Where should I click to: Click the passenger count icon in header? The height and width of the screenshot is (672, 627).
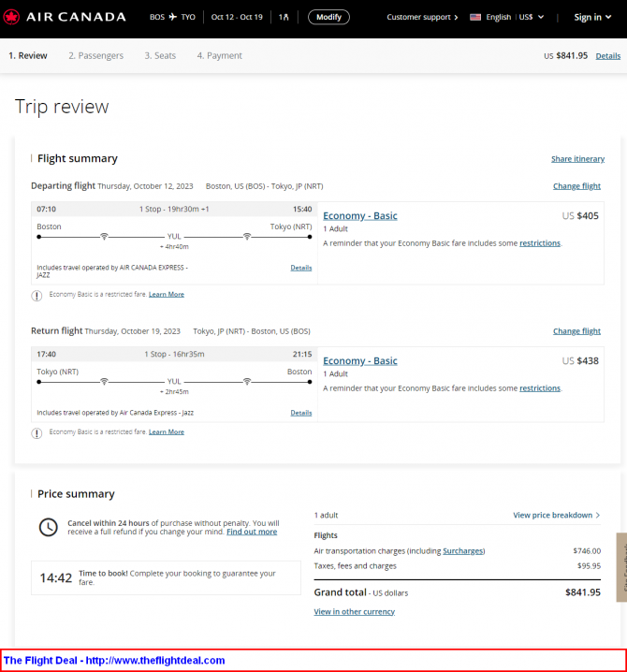(x=284, y=17)
